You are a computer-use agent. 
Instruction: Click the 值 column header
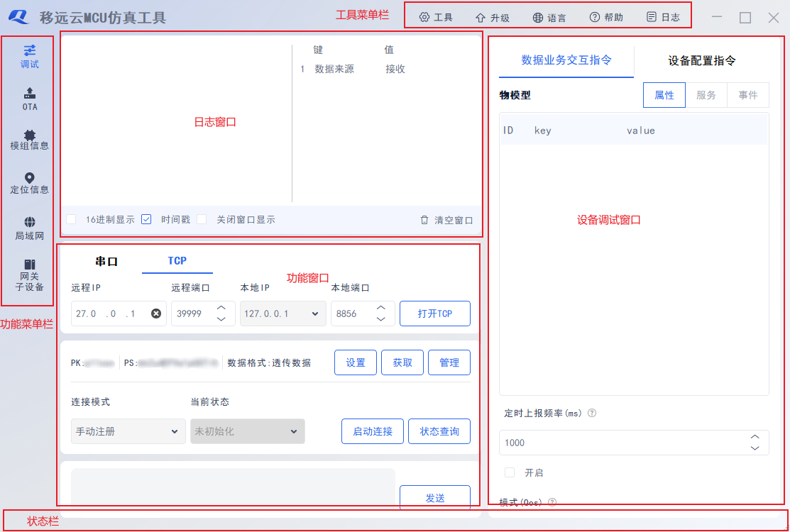(389, 50)
